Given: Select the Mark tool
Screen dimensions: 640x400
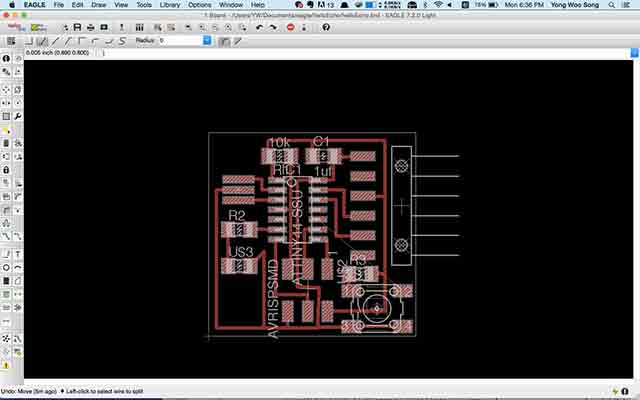Looking at the screenshot, I should tap(18, 72).
